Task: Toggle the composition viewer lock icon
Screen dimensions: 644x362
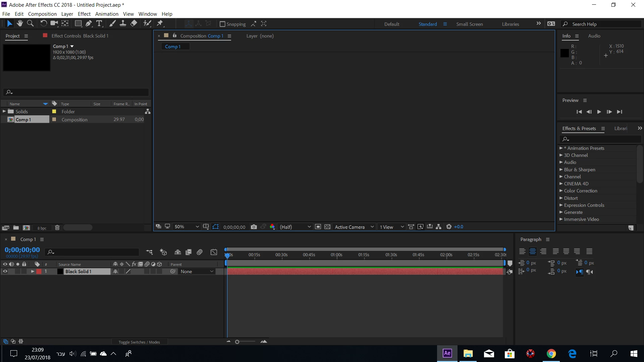Action: coord(174,36)
